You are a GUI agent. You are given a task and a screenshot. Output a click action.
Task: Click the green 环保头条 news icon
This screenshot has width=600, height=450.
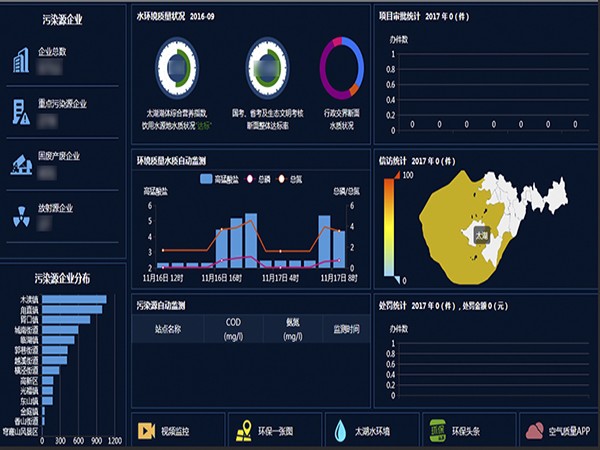[435, 432]
